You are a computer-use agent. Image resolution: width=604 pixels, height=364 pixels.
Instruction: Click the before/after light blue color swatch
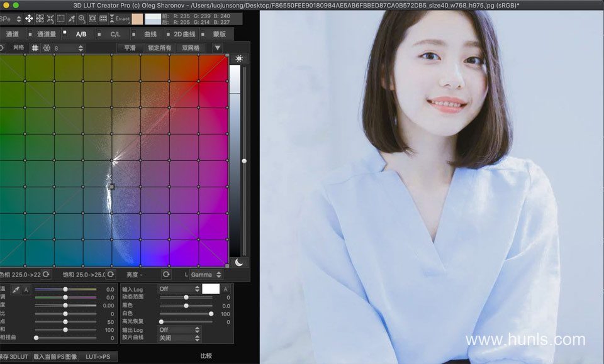[x=153, y=19]
